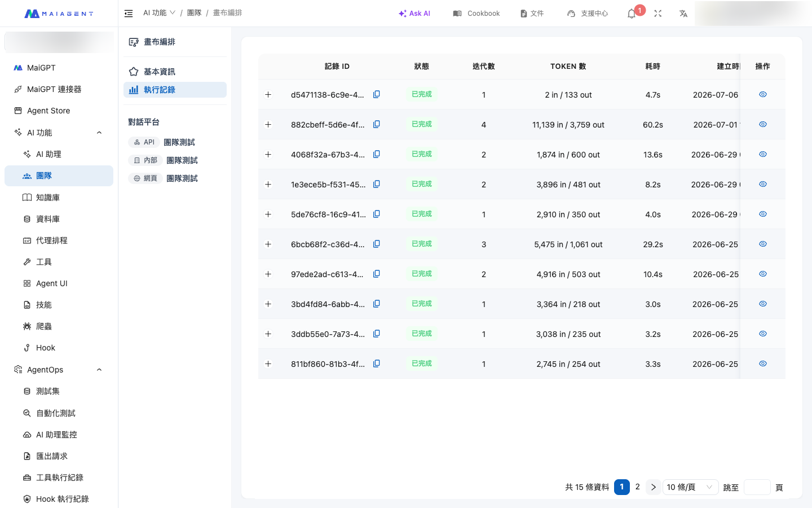Copy record ID 4068f32a-67b3-4...
Image resolution: width=812 pixels, height=508 pixels.
pyautogui.click(x=377, y=154)
